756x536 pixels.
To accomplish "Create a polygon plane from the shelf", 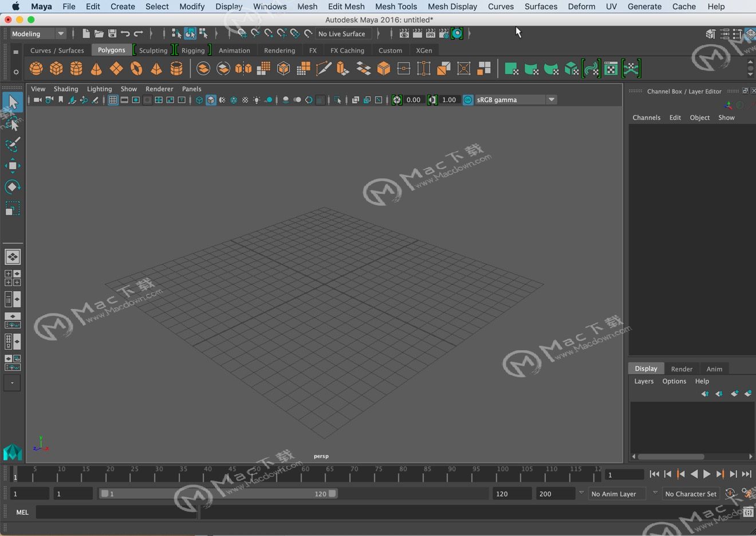I will click(x=116, y=69).
